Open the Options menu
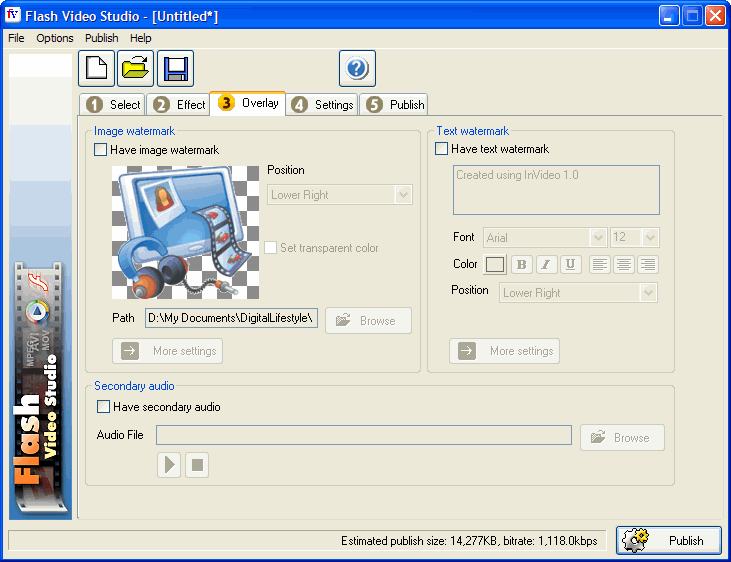 coord(55,38)
